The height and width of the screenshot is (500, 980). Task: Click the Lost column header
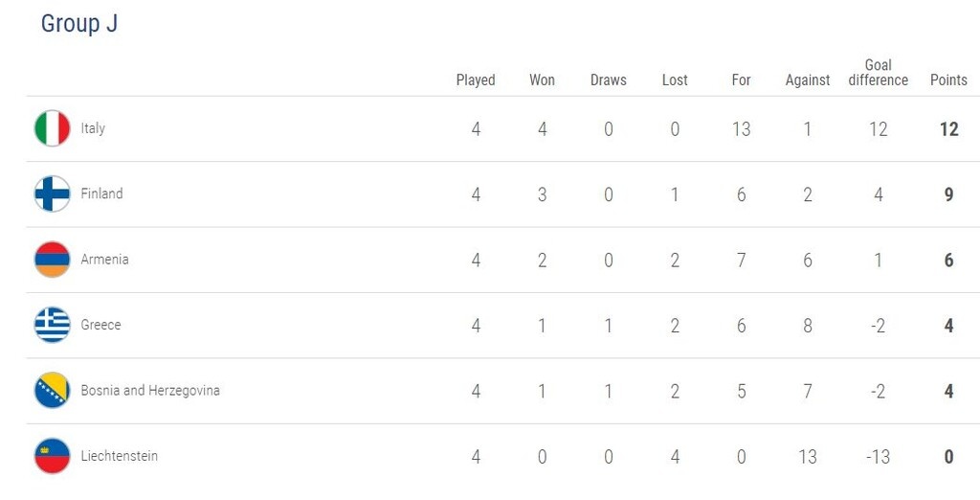(x=675, y=80)
